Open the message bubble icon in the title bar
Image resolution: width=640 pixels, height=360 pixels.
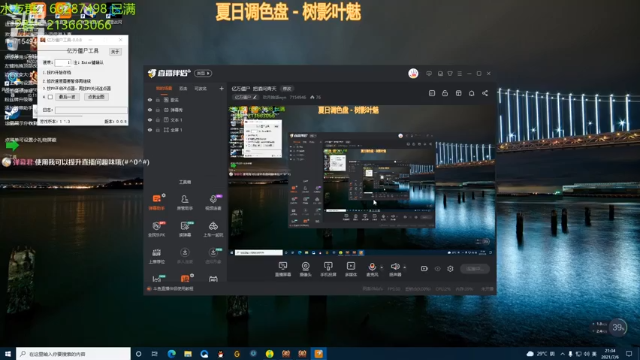[429, 73]
